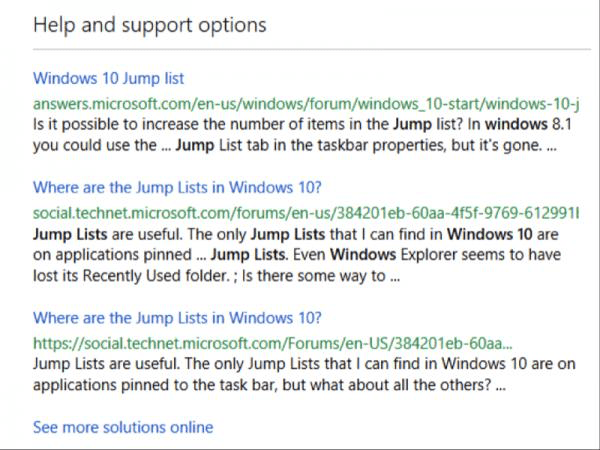
Task: Open first 'Where are the Jump Lists' result
Action: coord(177,188)
